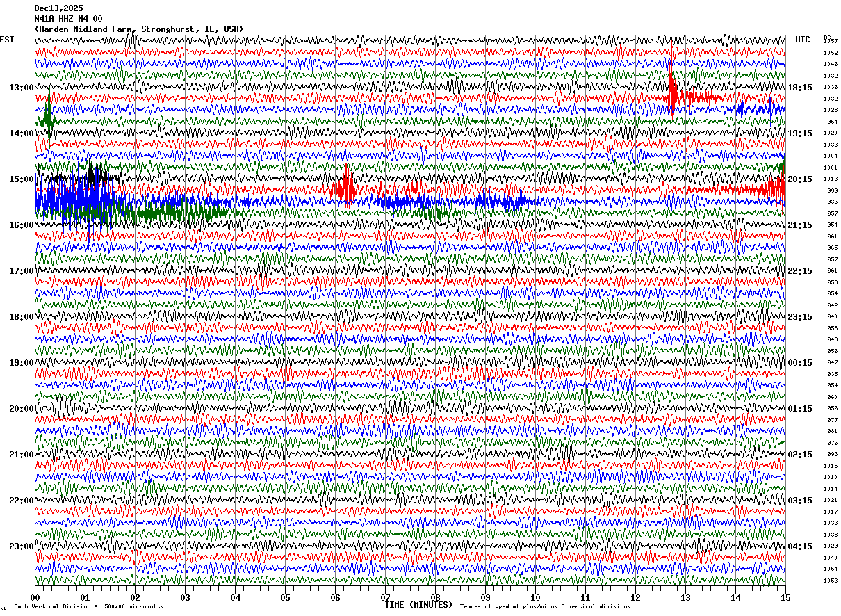Image resolution: width=841 pixels, height=616 pixels.
Task: Click the DC offset value 1038
Action: coord(831,535)
